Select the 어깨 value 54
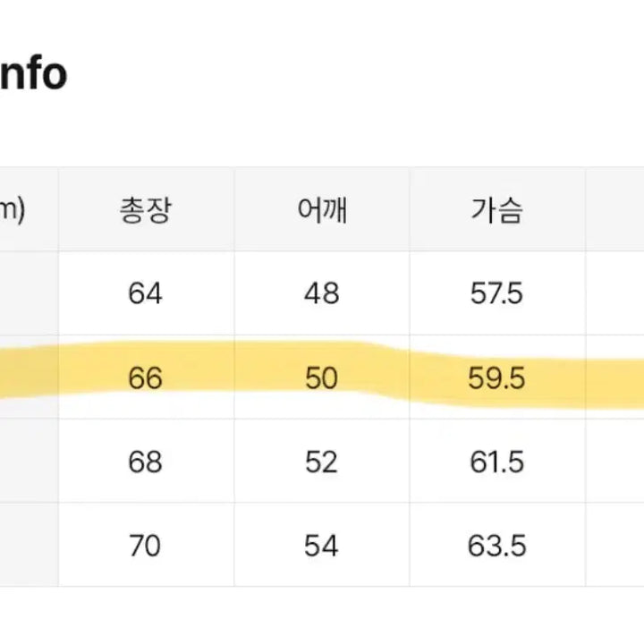 [321, 545]
